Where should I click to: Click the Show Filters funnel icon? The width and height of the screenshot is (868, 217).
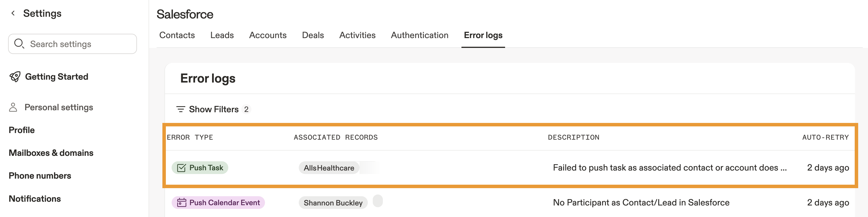181,109
